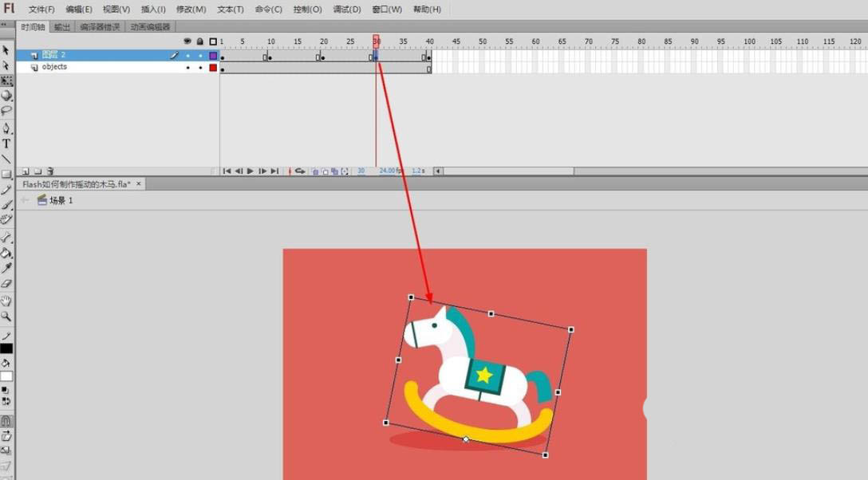Toggle Onion Skin Outlines button
This screenshot has height=480, width=868.
pyautogui.click(x=325, y=171)
